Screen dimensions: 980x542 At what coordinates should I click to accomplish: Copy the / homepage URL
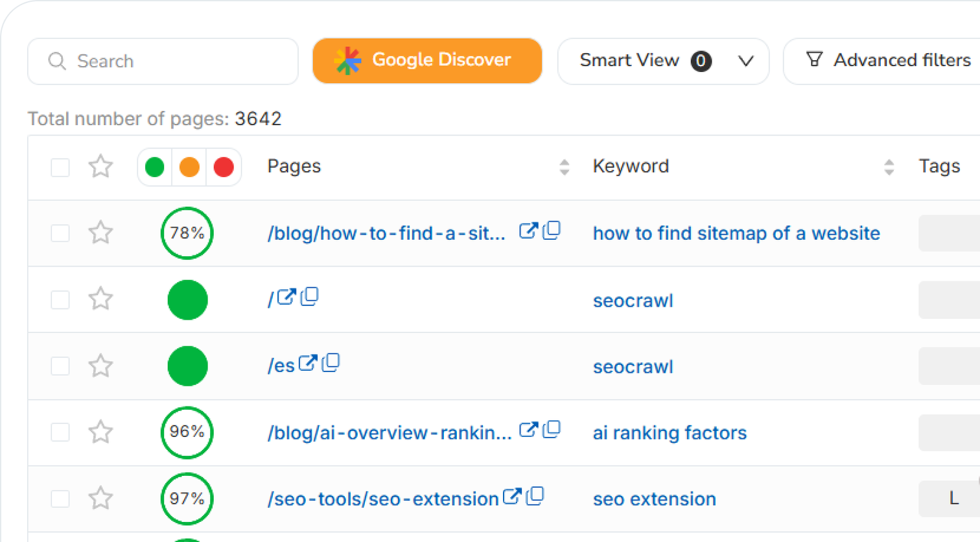tap(310, 296)
